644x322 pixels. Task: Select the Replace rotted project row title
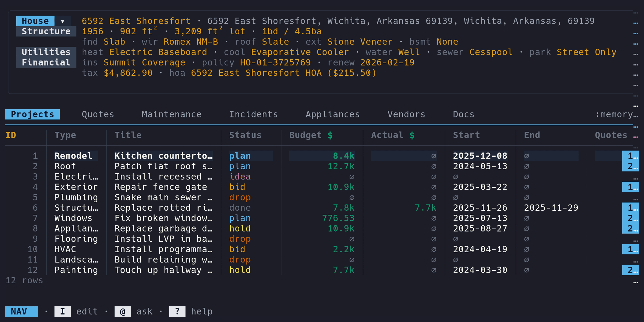click(x=163, y=208)
